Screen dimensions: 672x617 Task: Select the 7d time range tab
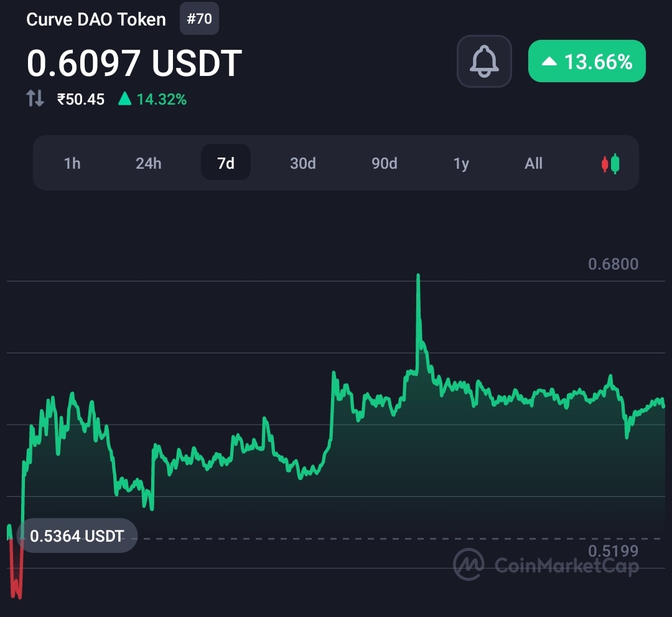pyautogui.click(x=225, y=162)
